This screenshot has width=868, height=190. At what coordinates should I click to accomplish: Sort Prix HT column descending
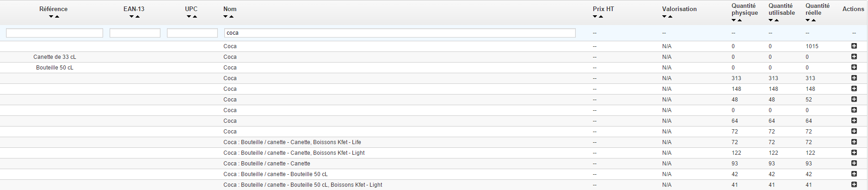click(595, 17)
